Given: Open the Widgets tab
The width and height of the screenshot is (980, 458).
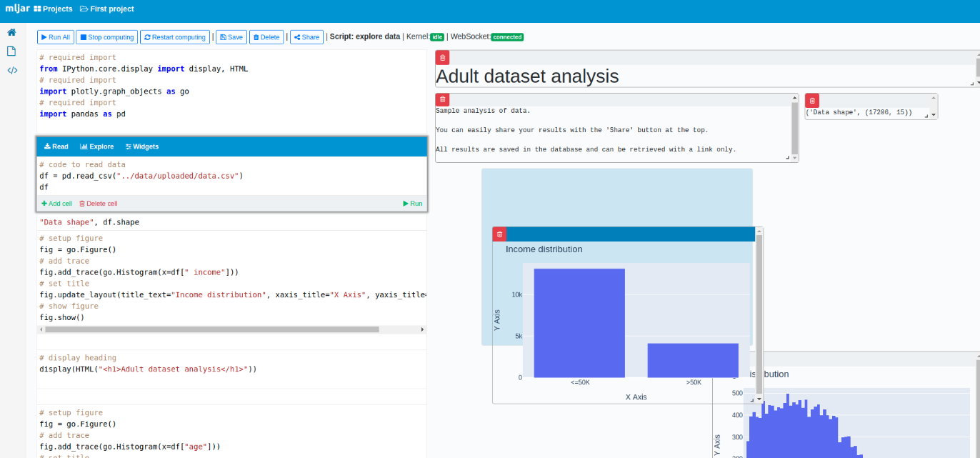Looking at the screenshot, I should click(x=142, y=146).
